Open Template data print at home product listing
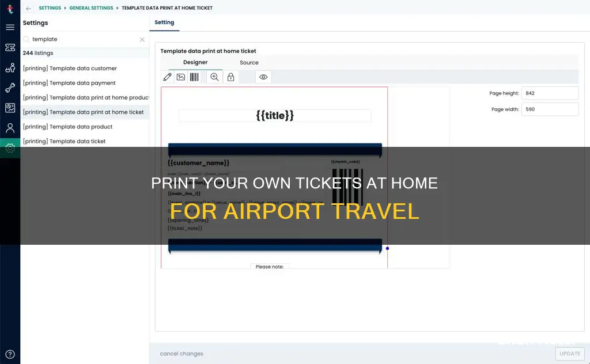The height and width of the screenshot is (364, 590). (85, 98)
